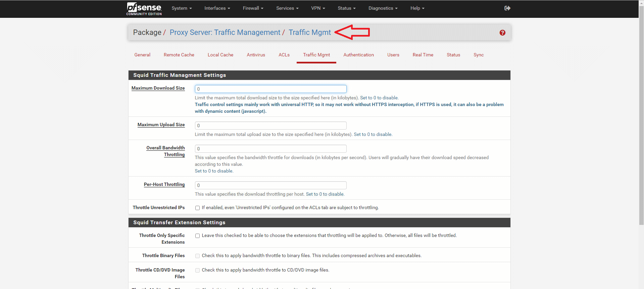Open the VPN menu
Screen dimensions: 644x289
(318, 8)
